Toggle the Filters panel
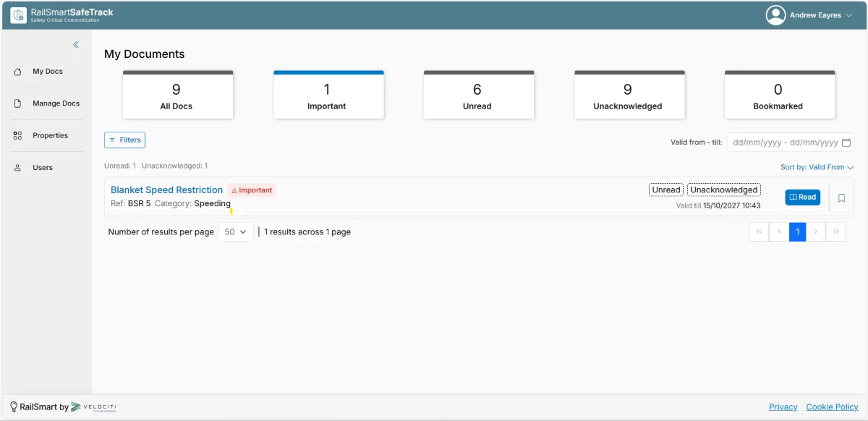The image size is (868, 421). pos(124,140)
